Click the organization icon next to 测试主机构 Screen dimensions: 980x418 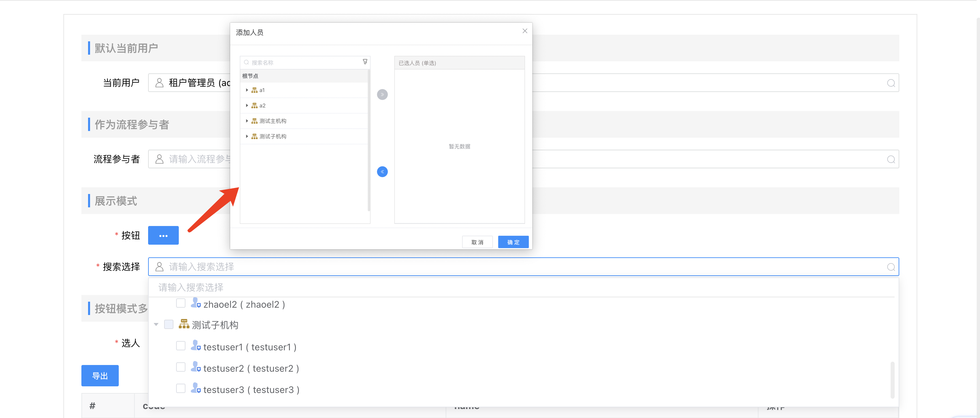pyautogui.click(x=255, y=121)
